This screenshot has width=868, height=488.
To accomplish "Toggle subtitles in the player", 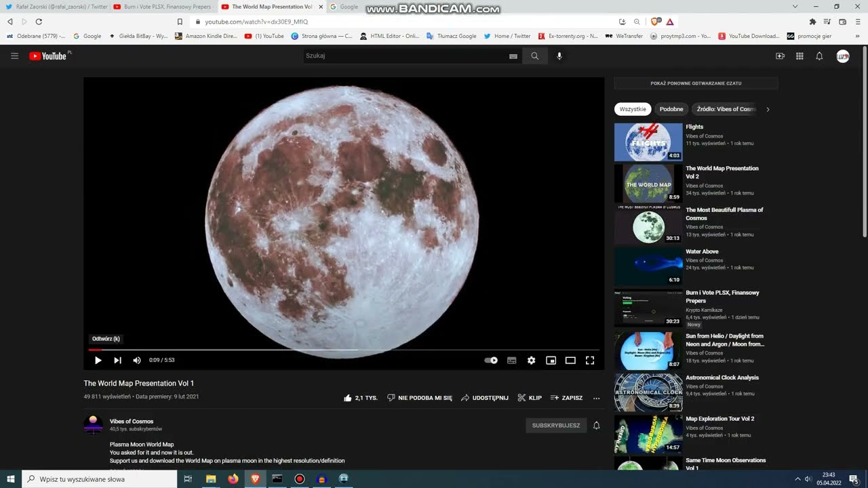I will pos(512,361).
